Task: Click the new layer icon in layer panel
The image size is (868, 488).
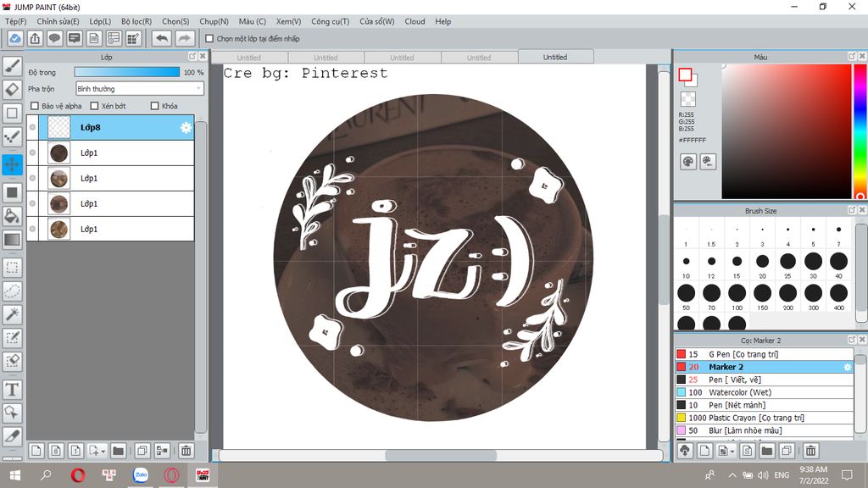Action: coord(36,451)
